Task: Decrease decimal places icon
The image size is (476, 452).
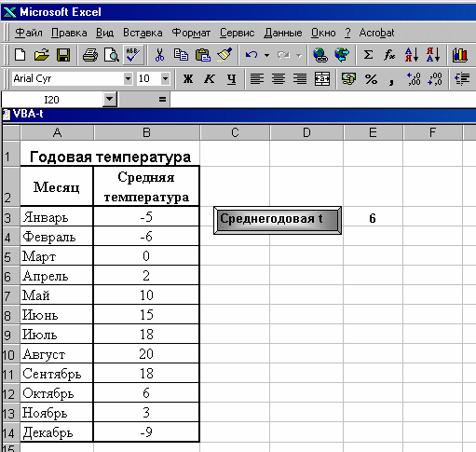Action: pos(435,79)
